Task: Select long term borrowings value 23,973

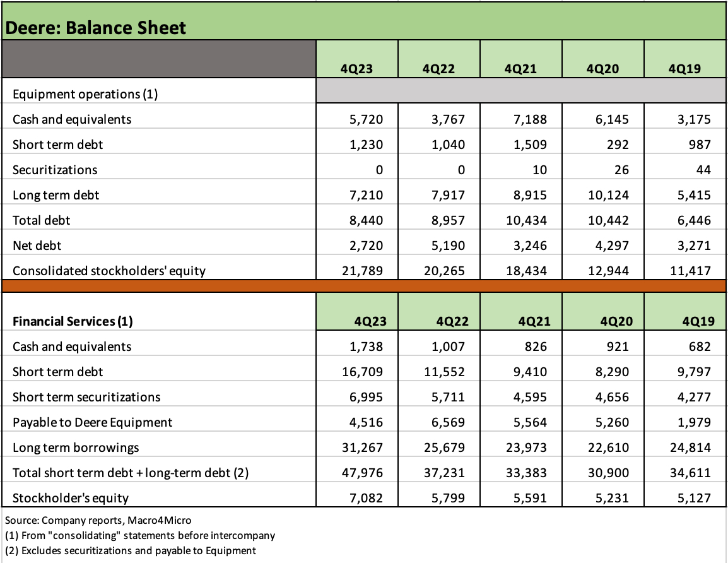Action: [x=526, y=447]
